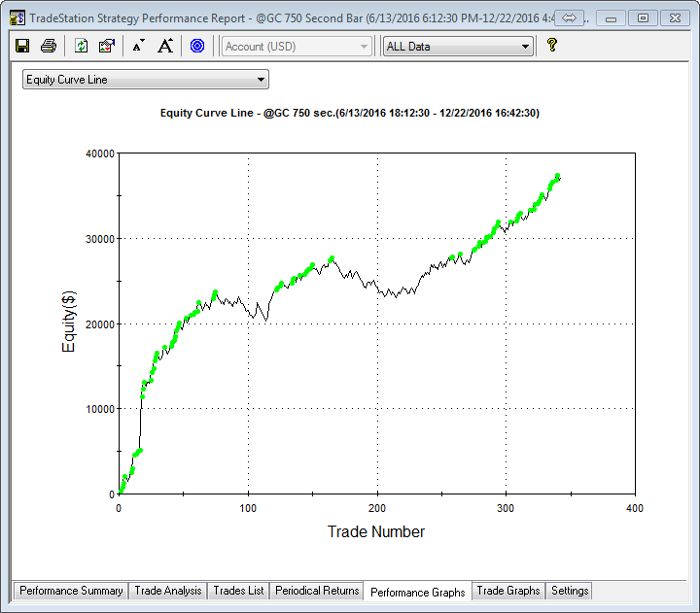
Task: Open the Settings tab
Action: point(570,591)
